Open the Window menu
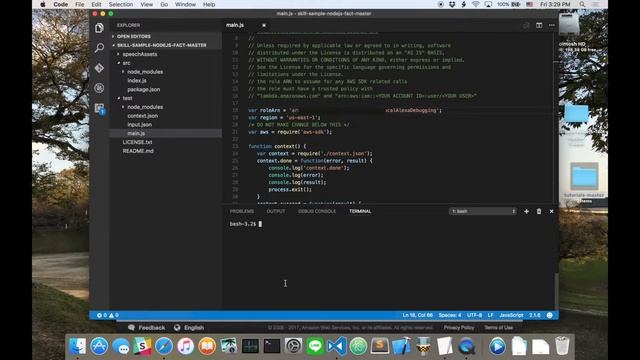 pos(185,4)
